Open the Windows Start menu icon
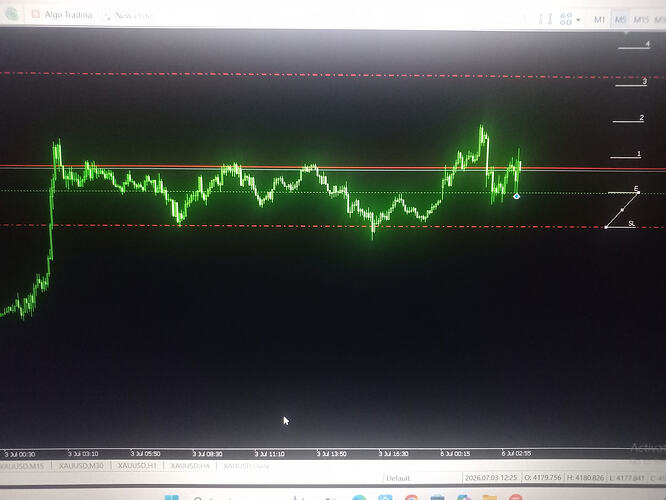 (172, 497)
